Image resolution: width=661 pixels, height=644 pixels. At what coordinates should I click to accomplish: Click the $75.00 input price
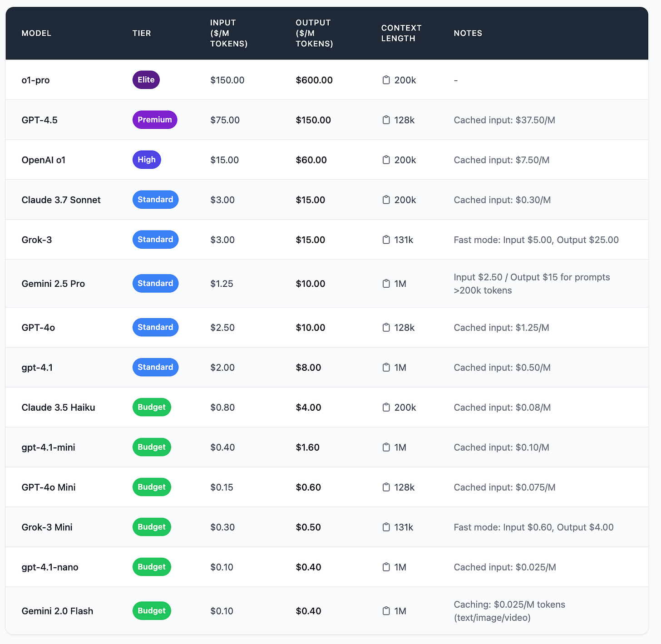click(x=225, y=120)
